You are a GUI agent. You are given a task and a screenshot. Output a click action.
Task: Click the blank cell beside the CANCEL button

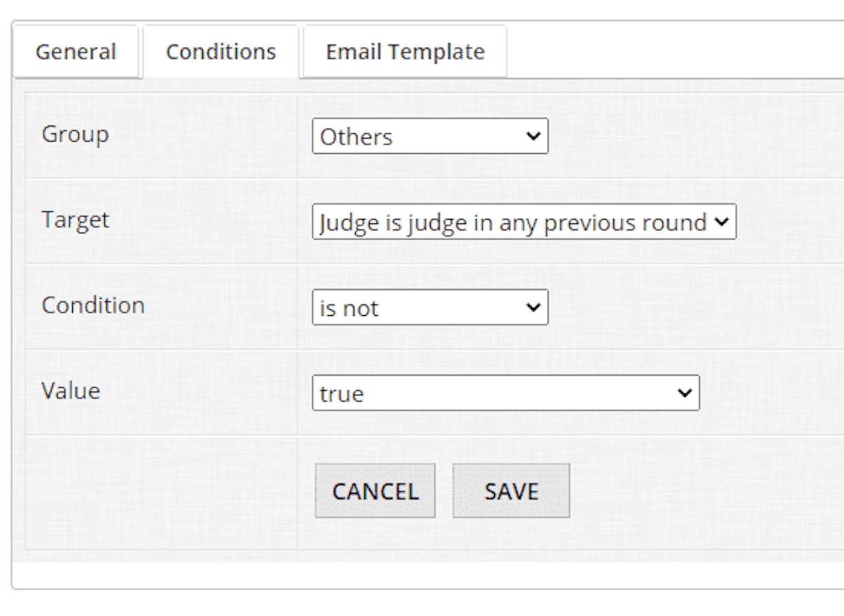(x=161, y=491)
